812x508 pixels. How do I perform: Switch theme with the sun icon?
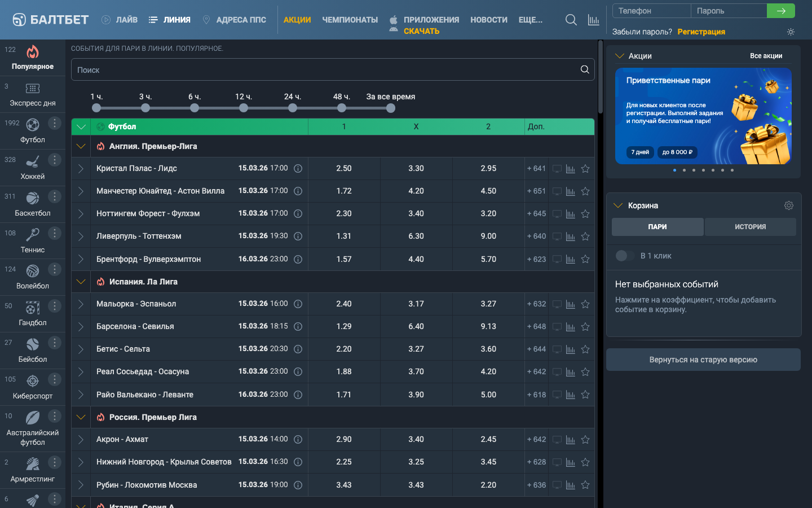pos(791,32)
